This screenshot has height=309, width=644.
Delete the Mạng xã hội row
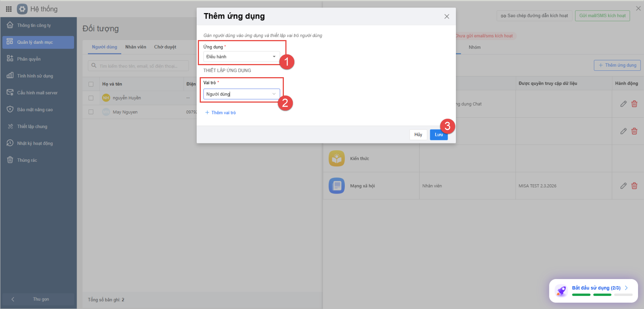pos(634,186)
